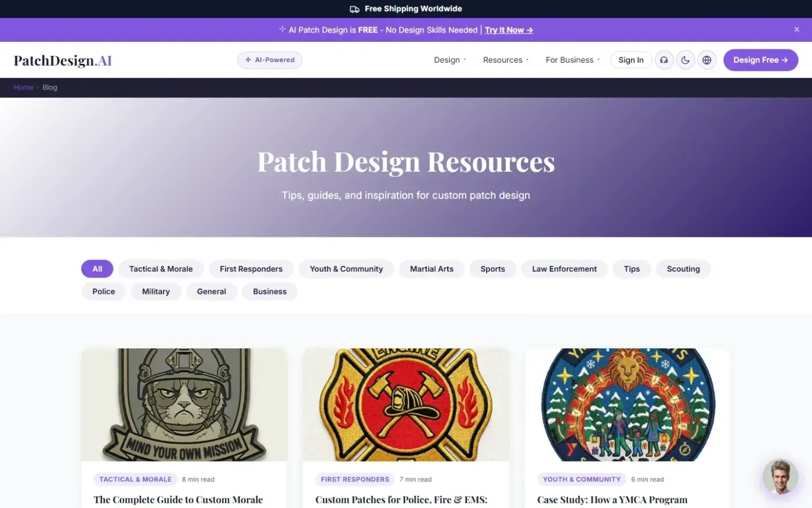Open the chat assistant avatar
Viewport: 812px width, 508px height.
(x=780, y=477)
